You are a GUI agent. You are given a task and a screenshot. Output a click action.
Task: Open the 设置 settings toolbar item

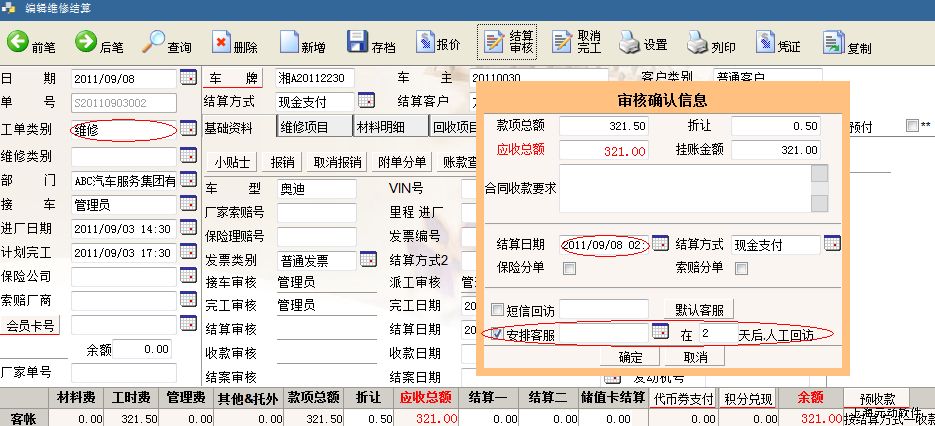coord(629,44)
